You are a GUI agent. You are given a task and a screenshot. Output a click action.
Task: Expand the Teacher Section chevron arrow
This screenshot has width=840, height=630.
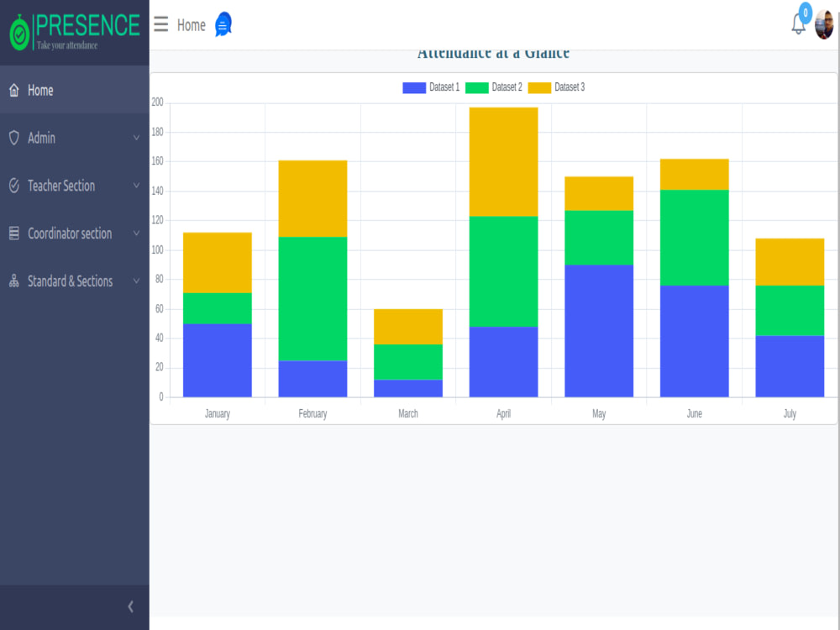136,186
